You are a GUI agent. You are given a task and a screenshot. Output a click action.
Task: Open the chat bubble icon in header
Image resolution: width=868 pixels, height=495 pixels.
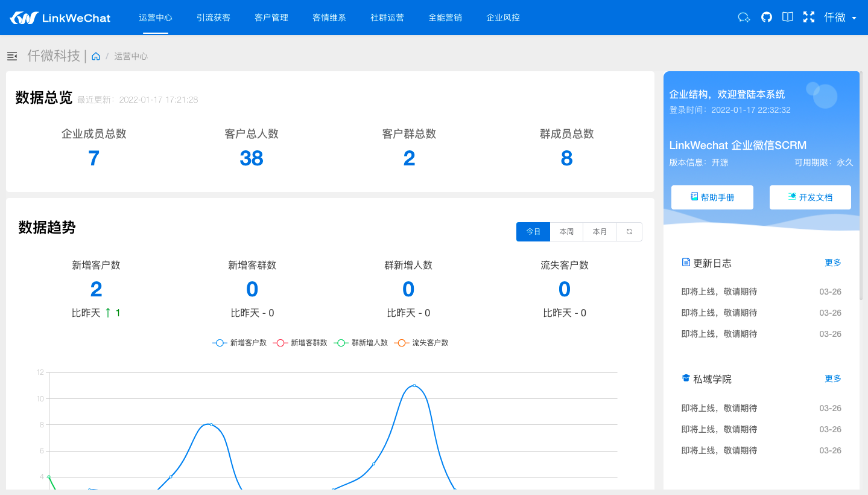(744, 18)
